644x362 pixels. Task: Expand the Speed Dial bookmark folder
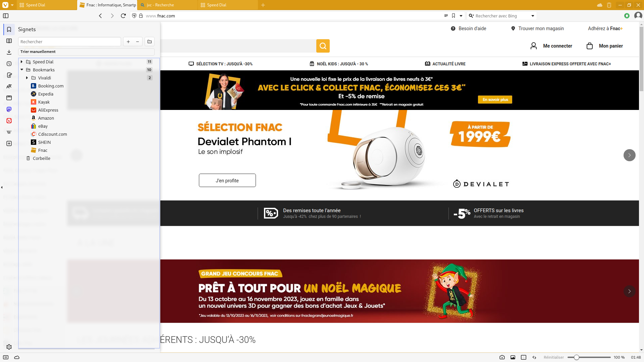(x=21, y=62)
